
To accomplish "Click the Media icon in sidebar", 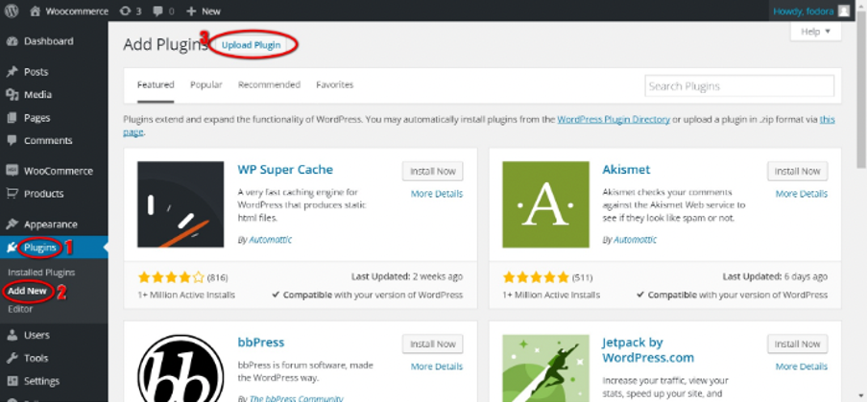I will 12,95.
